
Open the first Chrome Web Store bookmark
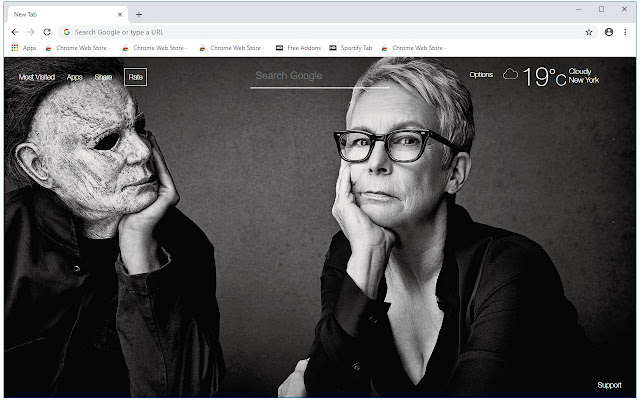click(x=78, y=48)
